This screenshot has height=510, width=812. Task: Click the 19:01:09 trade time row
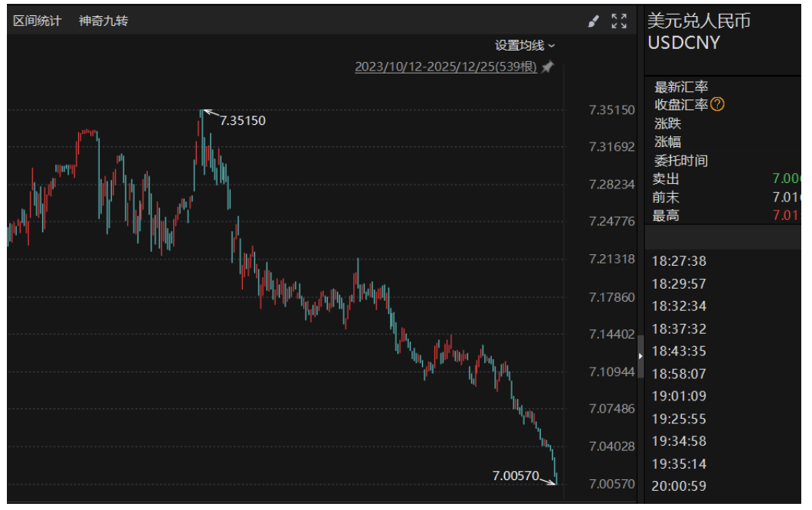[679, 396]
